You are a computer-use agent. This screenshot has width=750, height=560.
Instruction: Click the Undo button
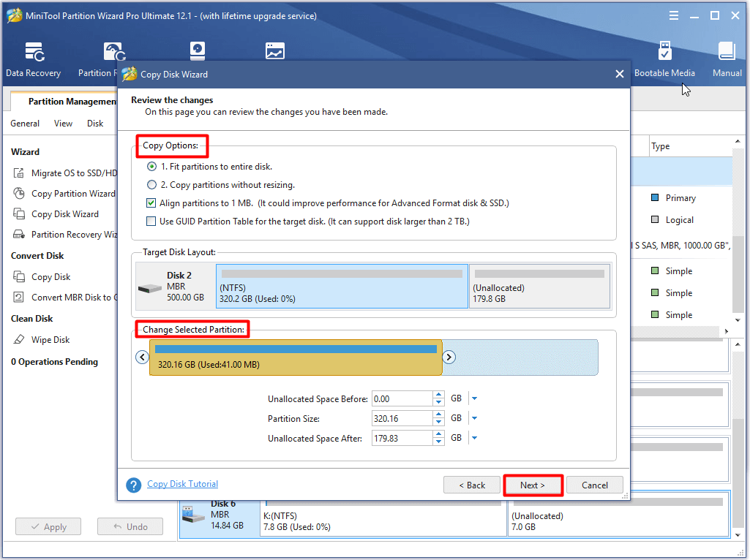click(x=130, y=526)
